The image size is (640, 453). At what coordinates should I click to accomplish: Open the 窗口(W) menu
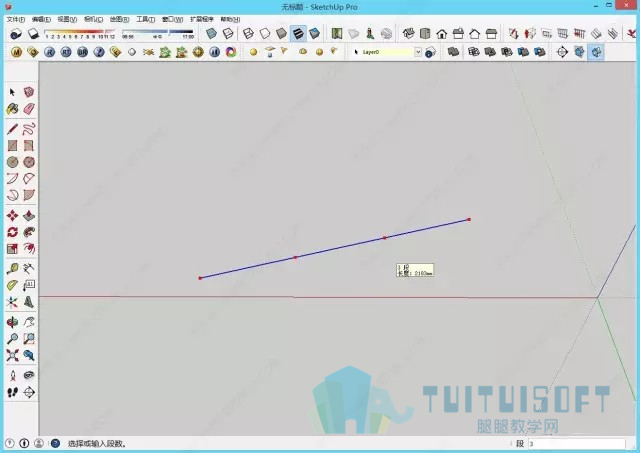(172, 19)
